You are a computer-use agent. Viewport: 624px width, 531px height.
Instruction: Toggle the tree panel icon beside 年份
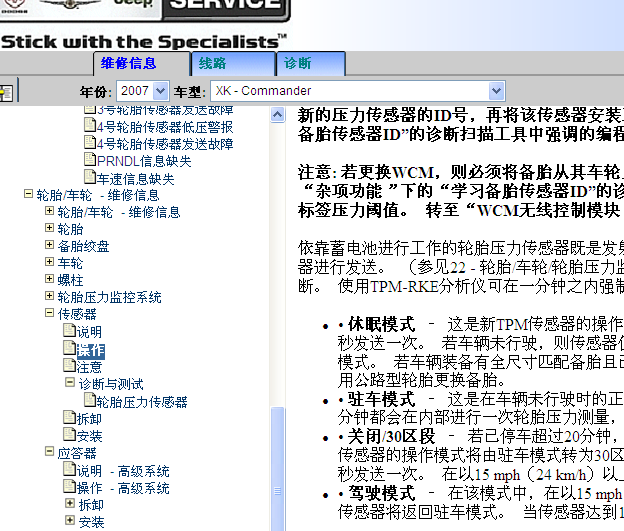(x=6, y=93)
